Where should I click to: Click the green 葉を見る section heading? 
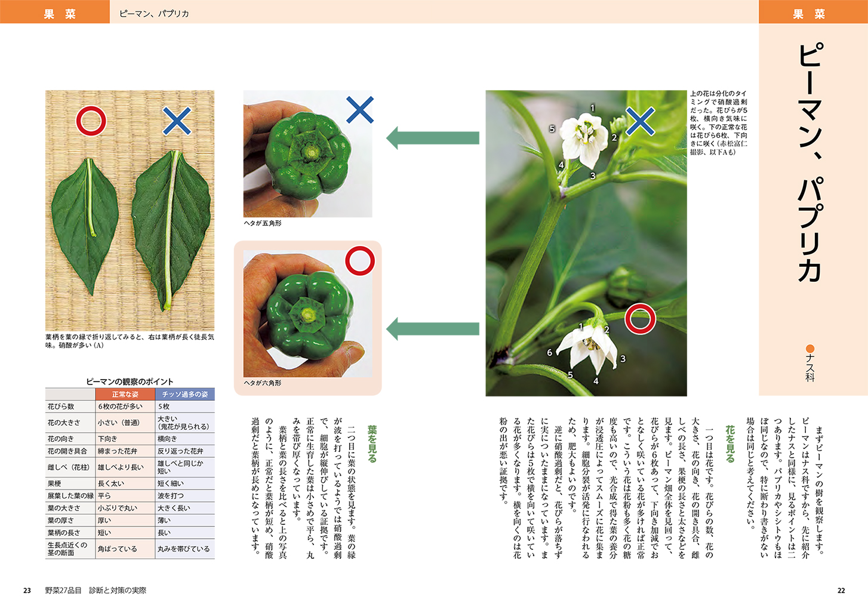372,444
